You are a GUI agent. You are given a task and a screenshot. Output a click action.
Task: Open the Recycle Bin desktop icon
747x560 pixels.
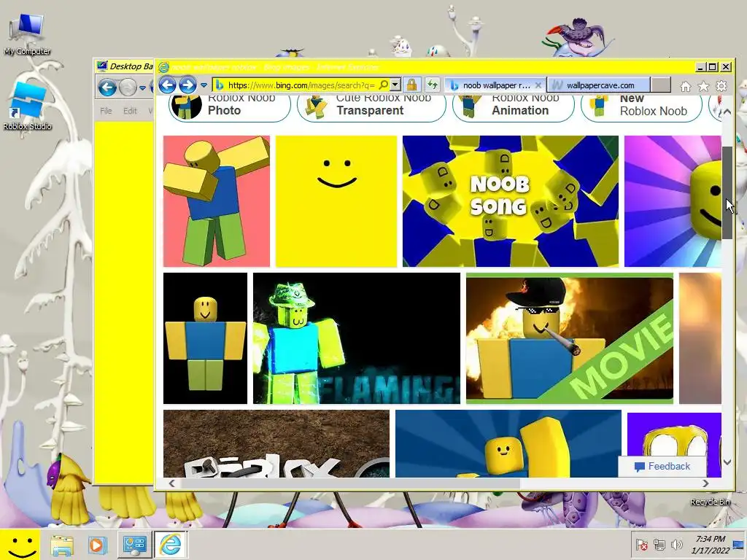[710, 502]
